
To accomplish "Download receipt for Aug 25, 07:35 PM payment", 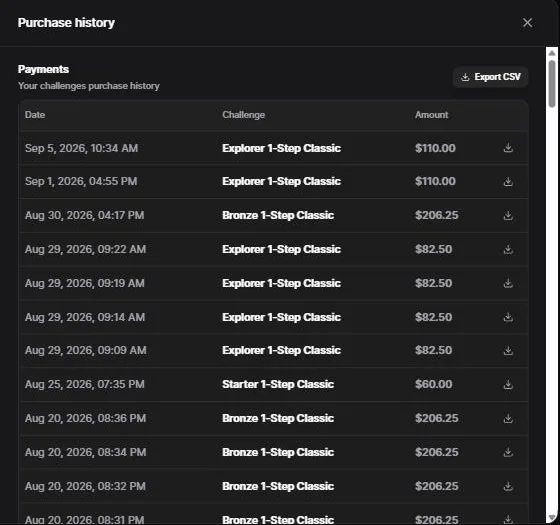I will [x=508, y=384].
